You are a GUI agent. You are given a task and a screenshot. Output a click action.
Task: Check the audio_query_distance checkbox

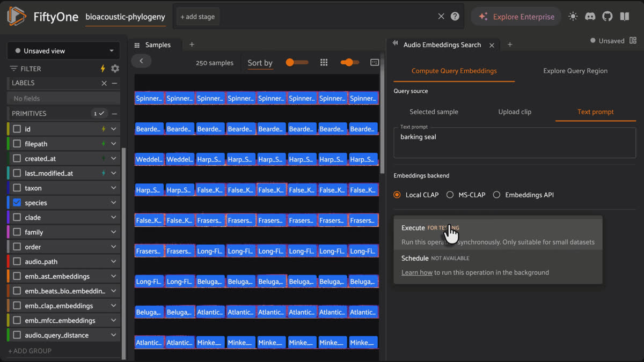pyautogui.click(x=17, y=335)
